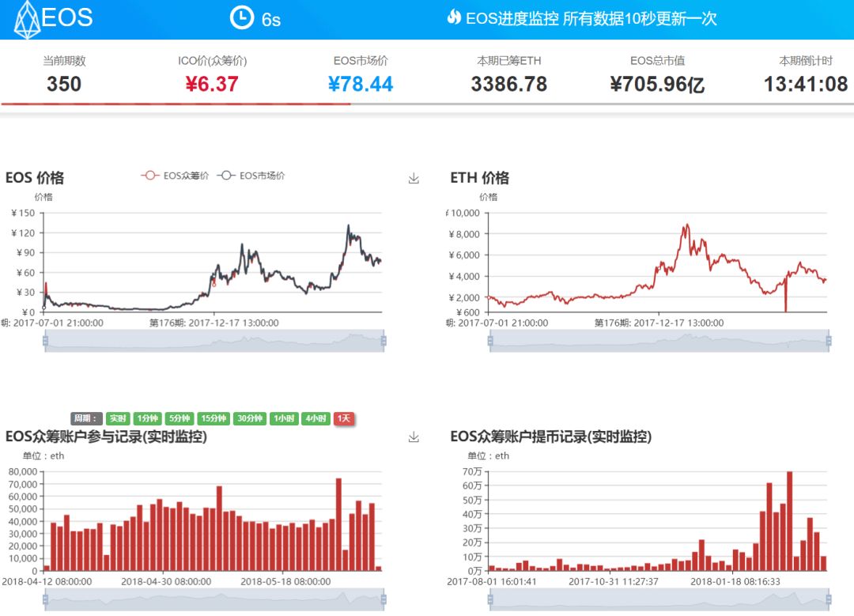The height and width of the screenshot is (616, 854).
Task: Select the 1分钟 period tab
Action: (x=148, y=418)
